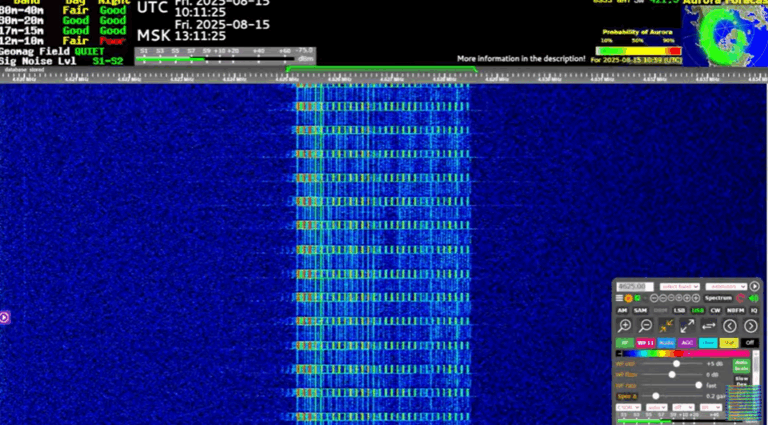Image resolution: width=768 pixels, height=425 pixels.
Task: Click the double-arrow swap icon
Action: click(x=709, y=326)
